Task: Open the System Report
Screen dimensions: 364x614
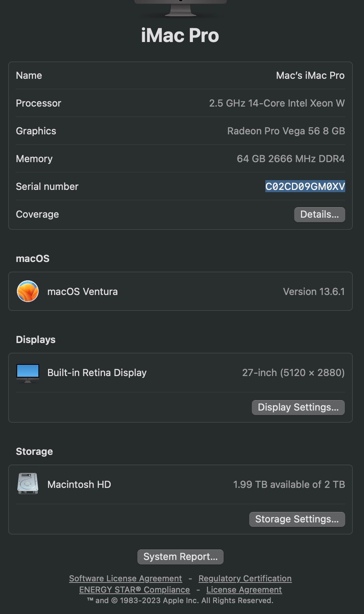Action: click(x=180, y=557)
